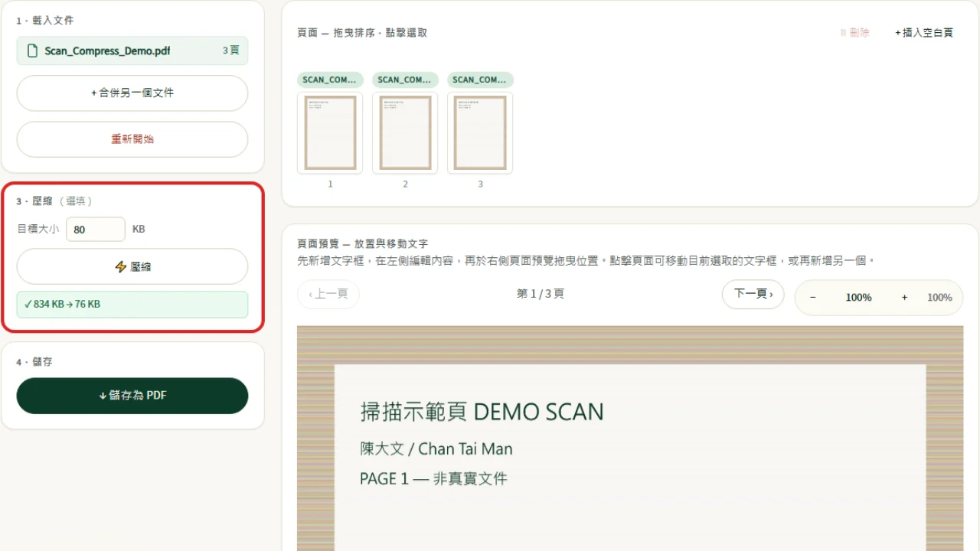The width and height of the screenshot is (980, 551).
Task: Select page 3 thumbnail
Action: tap(480, 133)
